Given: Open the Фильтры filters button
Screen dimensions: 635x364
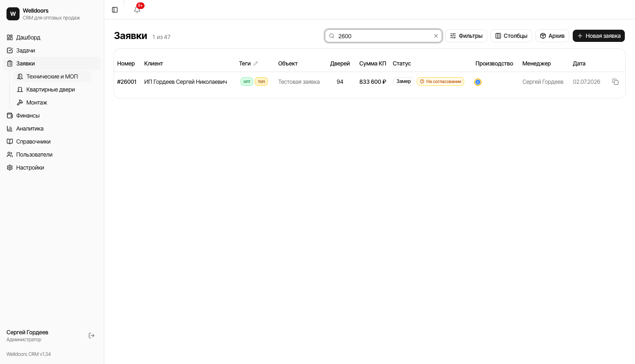Looking at the screenshot, I should tap(466, 36).
